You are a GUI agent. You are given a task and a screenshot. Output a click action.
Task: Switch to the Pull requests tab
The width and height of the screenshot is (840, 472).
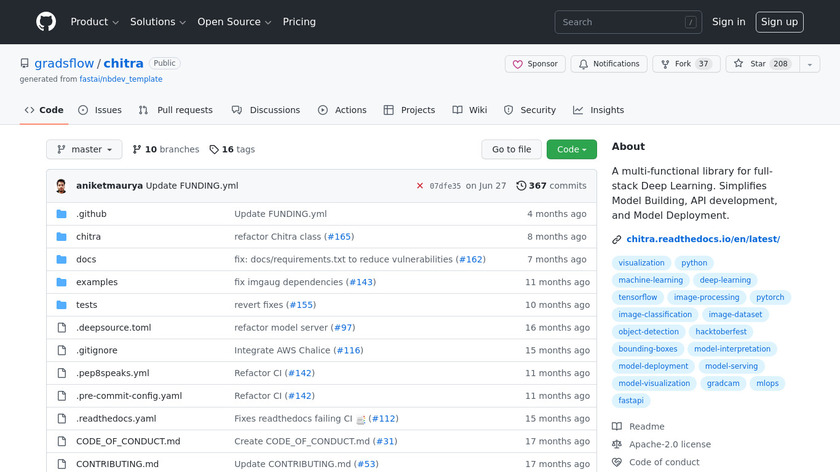point(176,110)
